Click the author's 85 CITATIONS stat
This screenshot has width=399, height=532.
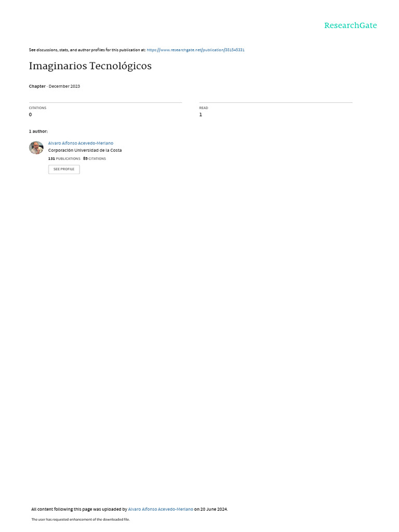pyautogui.click(x=95, y=158)
